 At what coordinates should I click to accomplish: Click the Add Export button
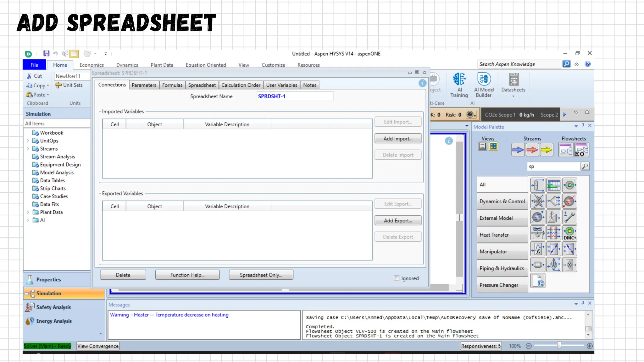coord(398,221)
